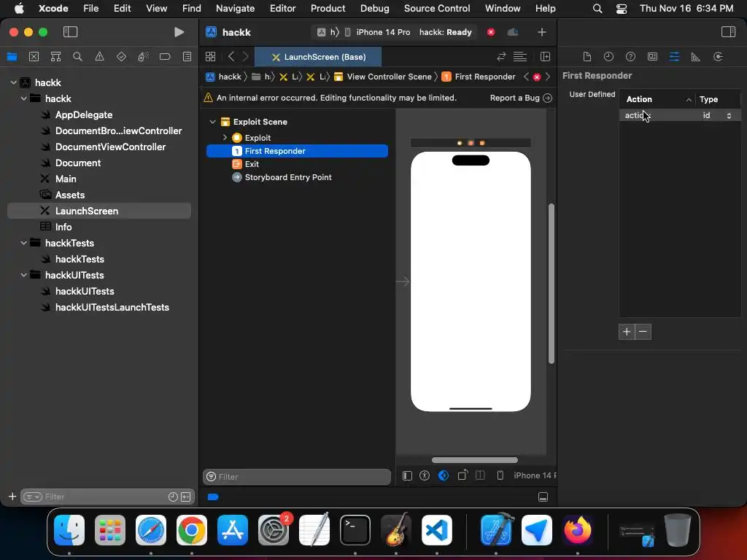This screenshot has height=560, width=747.
Task: Open the Report navigator
Action: click(x=187, y=57)
